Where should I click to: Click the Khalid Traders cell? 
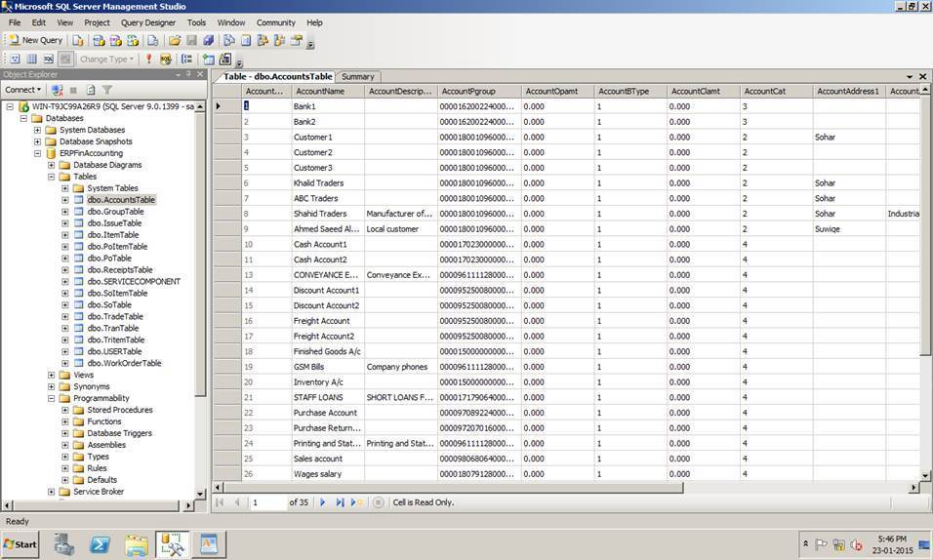328,183
